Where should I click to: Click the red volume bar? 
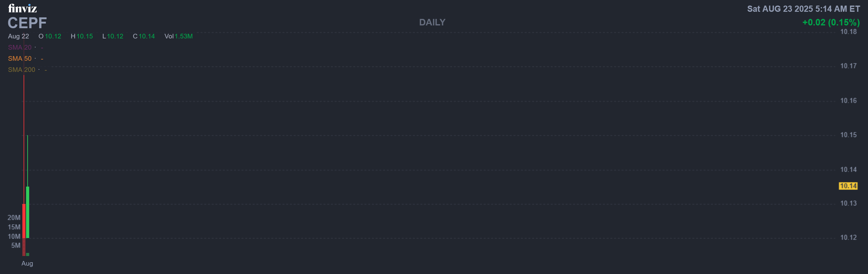click(x=24, y=247)
